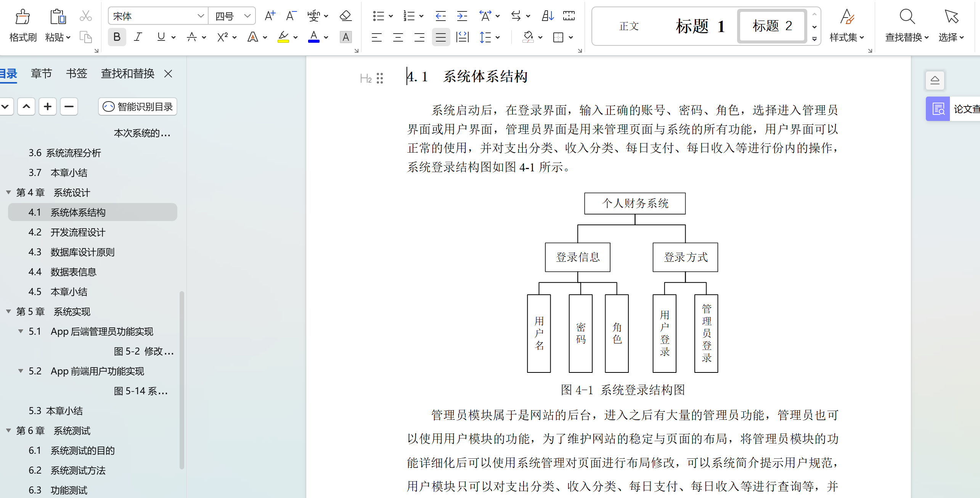Image resolution: width=980 pixels, height=498 pixels.
Task: Click the Styles set (样式集) icon
Action: 847,16
